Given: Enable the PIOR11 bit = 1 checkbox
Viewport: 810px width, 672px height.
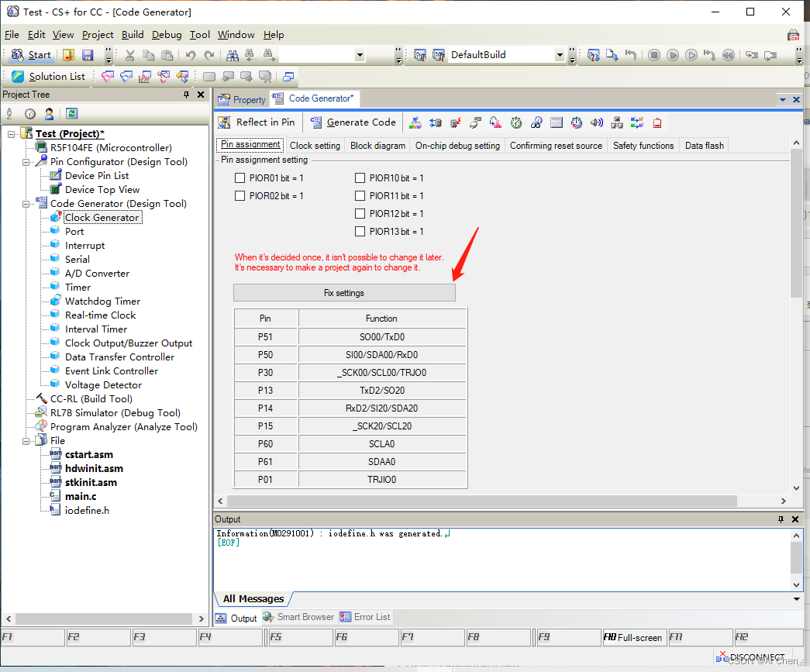Looking at the screenshot, I should (x=360, y=196).
